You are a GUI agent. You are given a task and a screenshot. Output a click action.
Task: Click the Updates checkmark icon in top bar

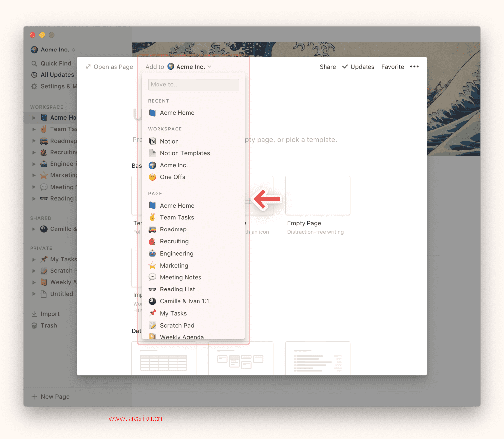(x=345, y=67)
